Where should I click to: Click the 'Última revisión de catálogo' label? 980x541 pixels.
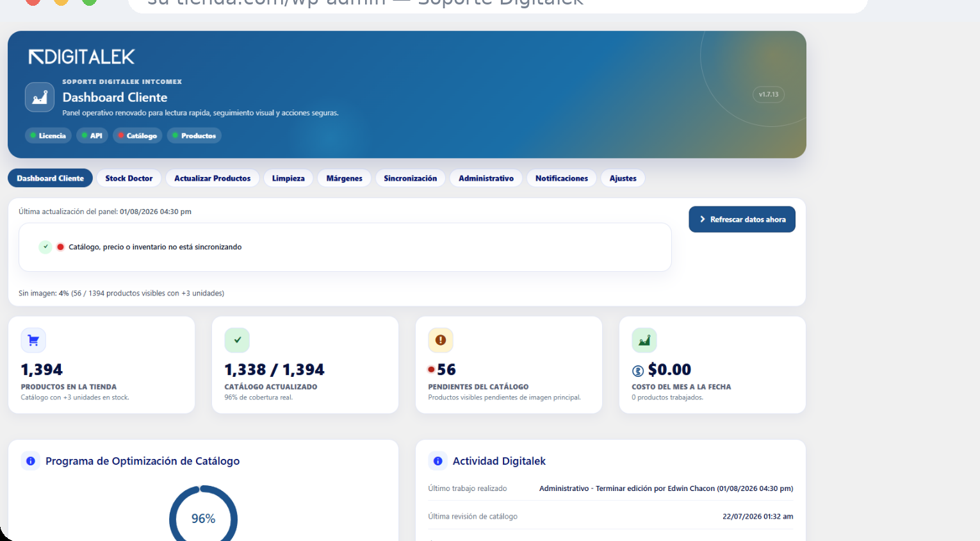[473, 517]
